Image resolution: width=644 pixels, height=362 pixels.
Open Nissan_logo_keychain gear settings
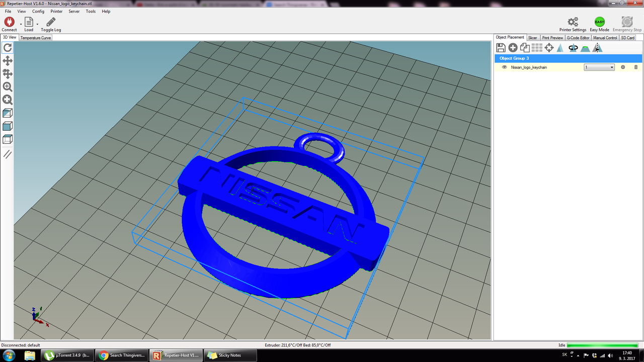pyautogui.click(x=623, y=67)
